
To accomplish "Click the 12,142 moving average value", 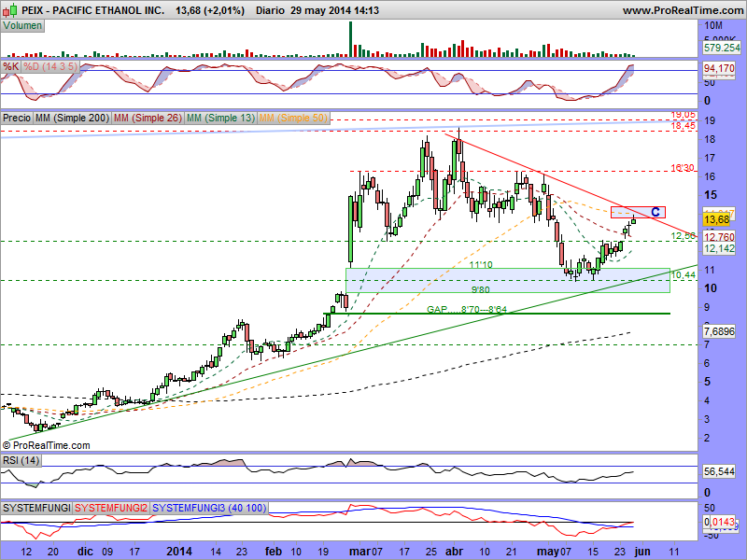I will coord(719,248).
